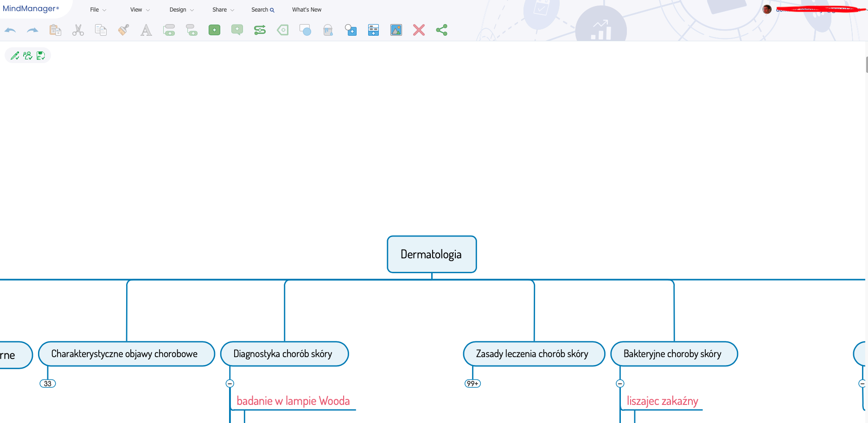Collapse the Diagnostyka chorób skóry branch

tap(230, 384)
